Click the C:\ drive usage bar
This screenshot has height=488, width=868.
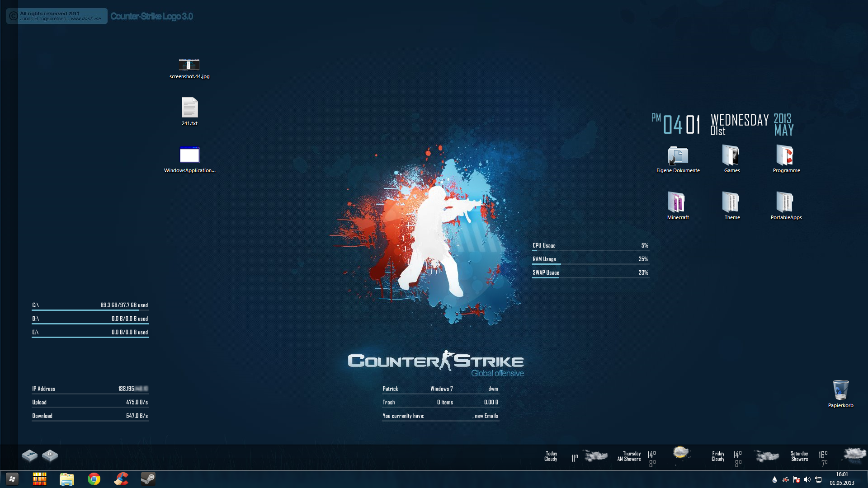point(90,310)
